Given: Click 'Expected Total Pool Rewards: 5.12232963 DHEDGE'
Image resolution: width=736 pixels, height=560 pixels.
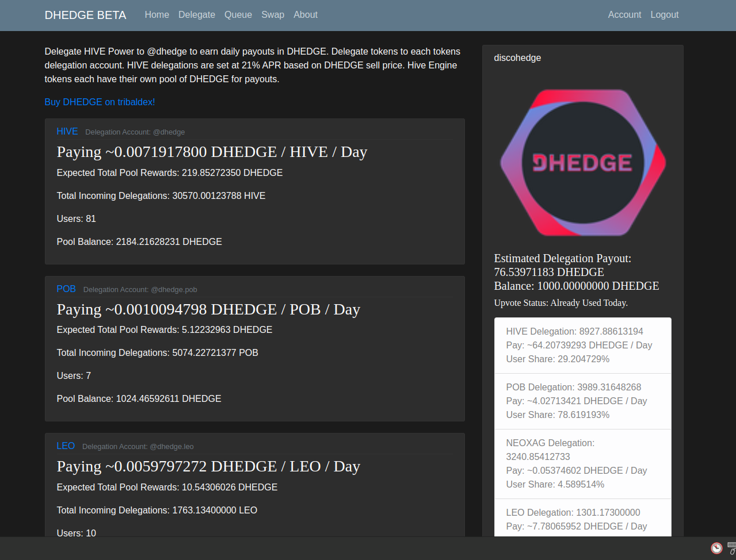Looking at the screenshot, I should (x=165, y=330).
